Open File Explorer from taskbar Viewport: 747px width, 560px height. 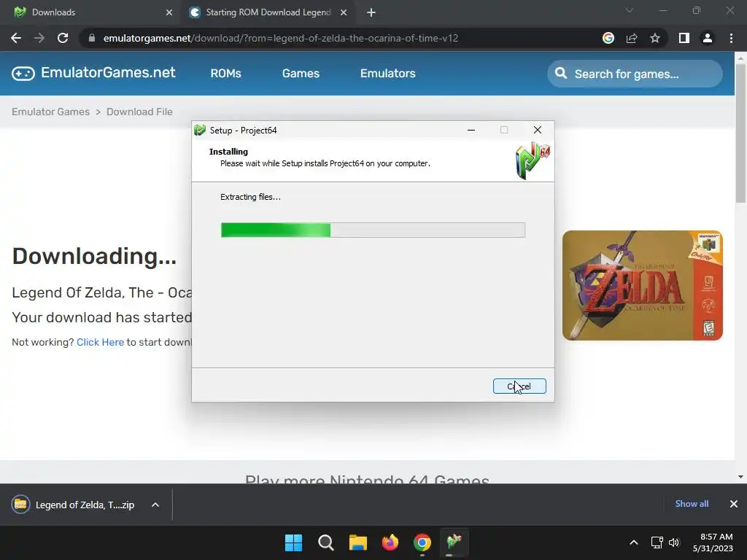point(357,542)
